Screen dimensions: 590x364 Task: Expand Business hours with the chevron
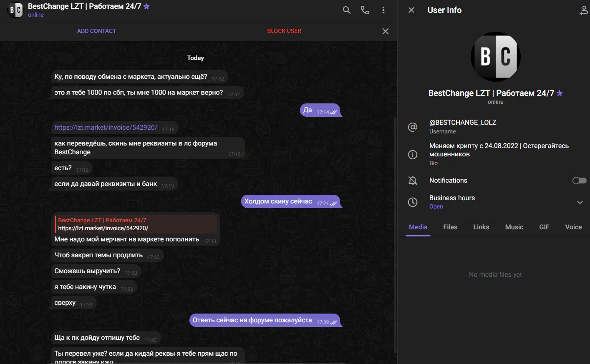580,202
